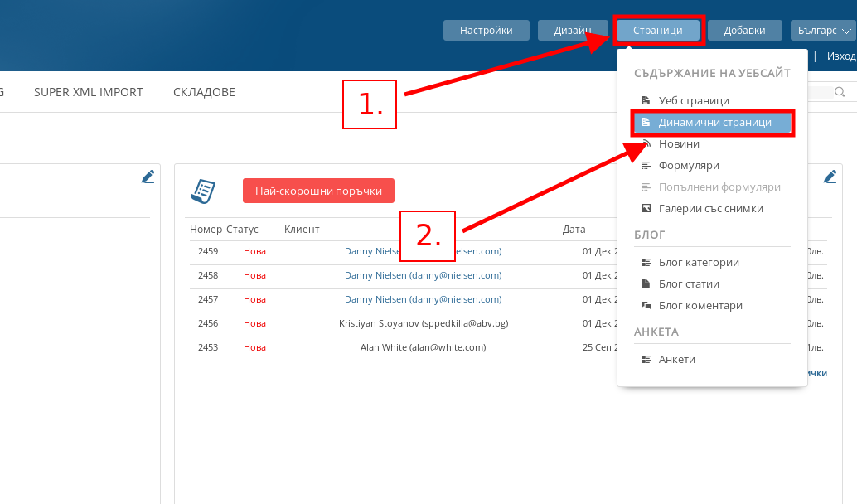
Task: Click the Анкети poll icon
Action: (646, 359)
